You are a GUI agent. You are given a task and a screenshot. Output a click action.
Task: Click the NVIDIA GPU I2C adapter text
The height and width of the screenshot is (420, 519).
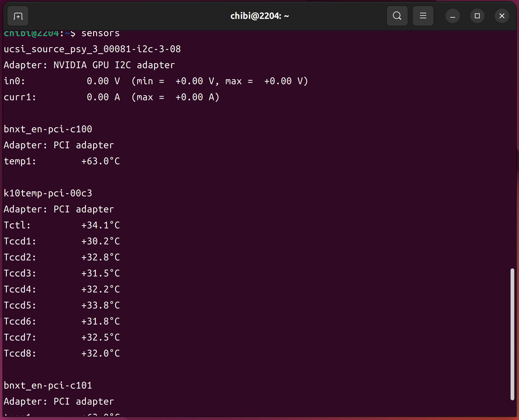pyautogui.click(x=114, y=65)
